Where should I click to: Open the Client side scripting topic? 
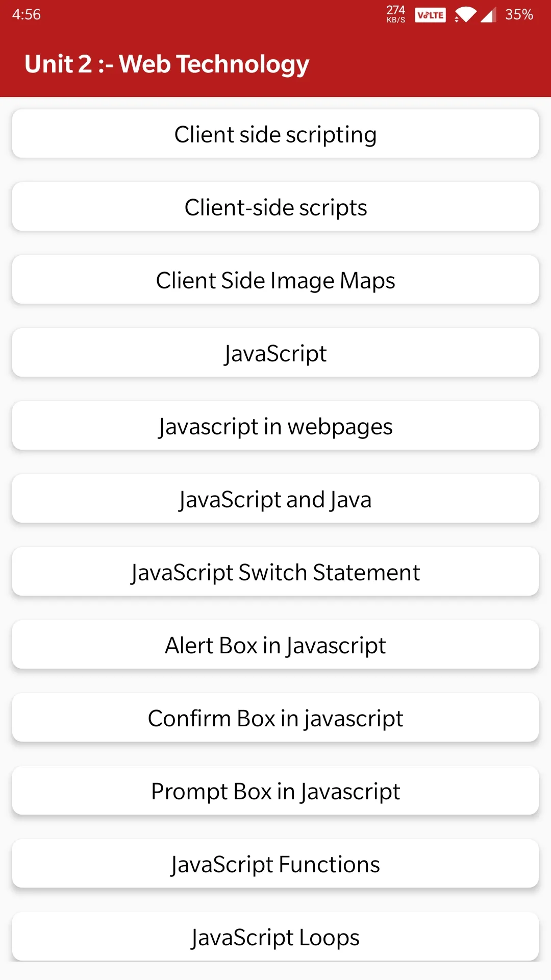[275, 134]
